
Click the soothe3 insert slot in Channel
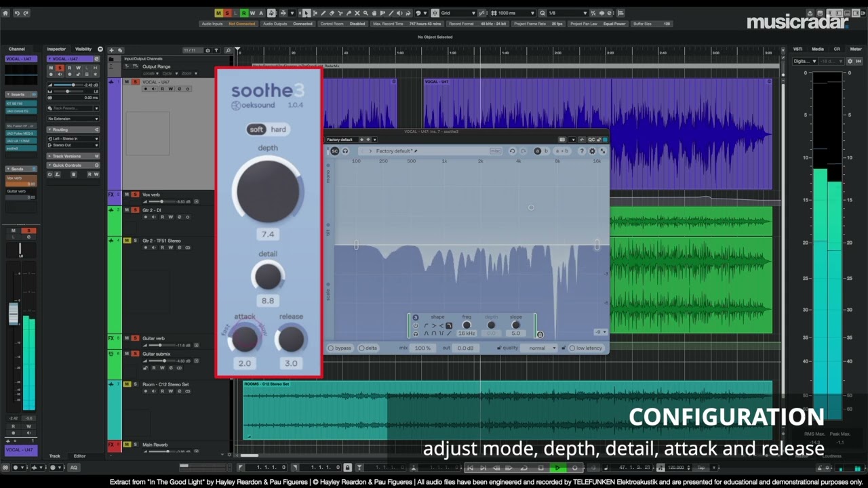(x=21, y=148)
